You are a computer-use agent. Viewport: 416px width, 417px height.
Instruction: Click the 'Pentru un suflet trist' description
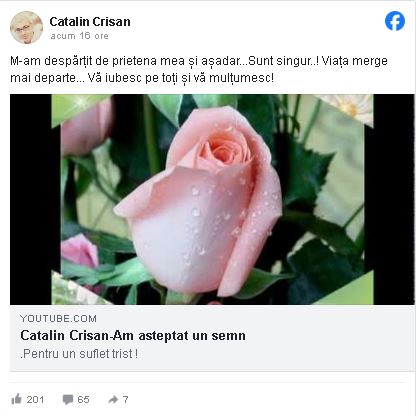click(x=79, y=354)
